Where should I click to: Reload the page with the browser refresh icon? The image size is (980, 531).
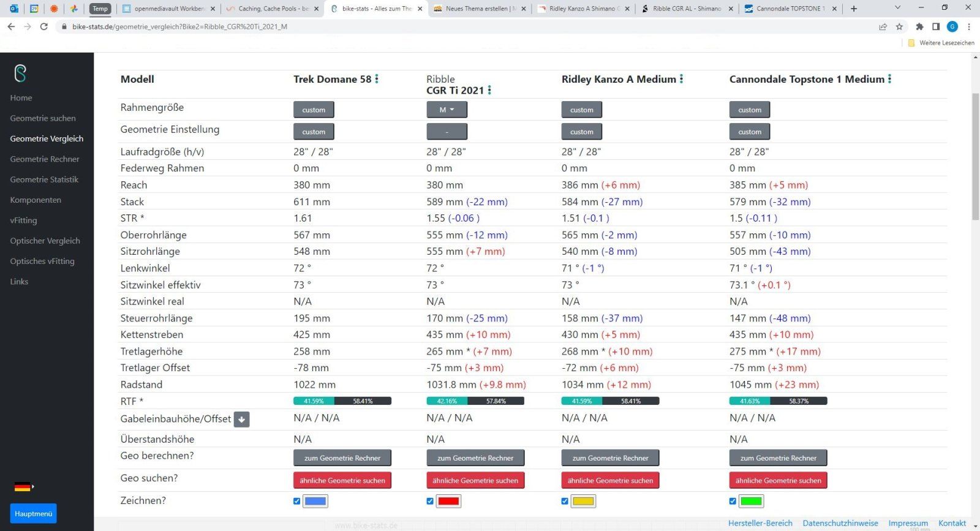tap(44, 26)
